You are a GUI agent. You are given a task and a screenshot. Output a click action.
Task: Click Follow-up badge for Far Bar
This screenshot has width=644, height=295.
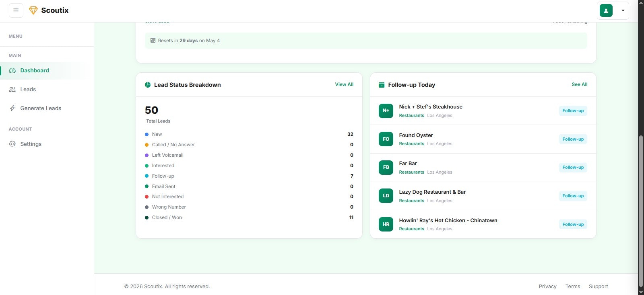click(x=573, y=167)
